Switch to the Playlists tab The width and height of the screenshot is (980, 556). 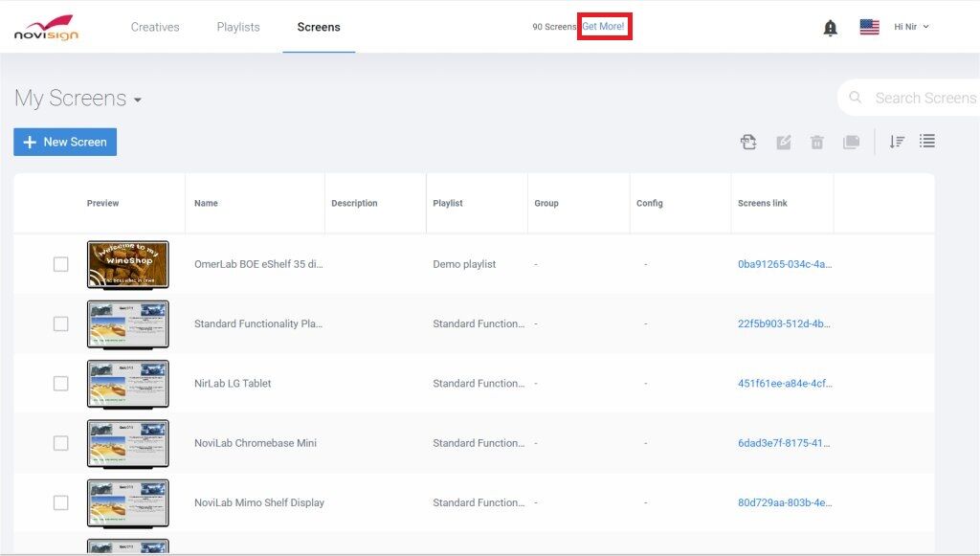(238, 27)
